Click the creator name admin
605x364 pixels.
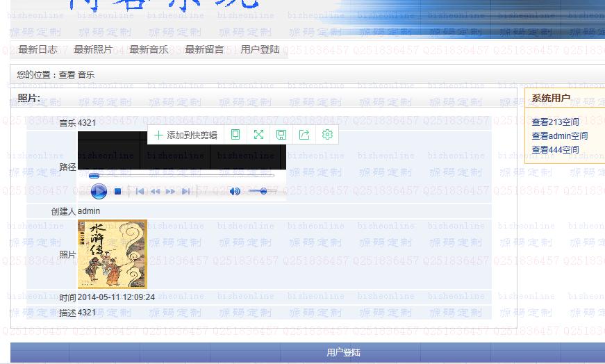pyautogui.click(x=89, y=211)
